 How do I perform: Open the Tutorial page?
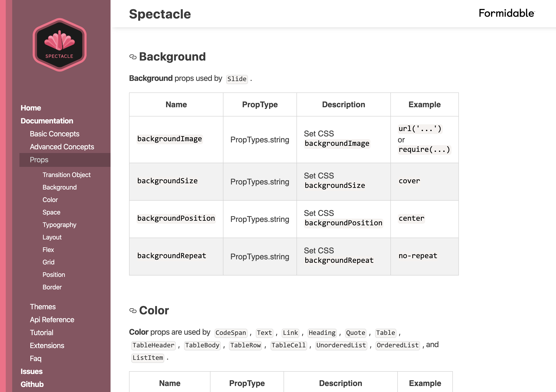[41, 332]
